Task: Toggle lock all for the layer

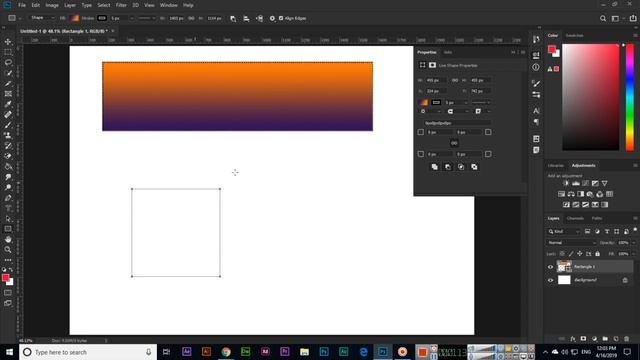Action: tap(598, 254)
